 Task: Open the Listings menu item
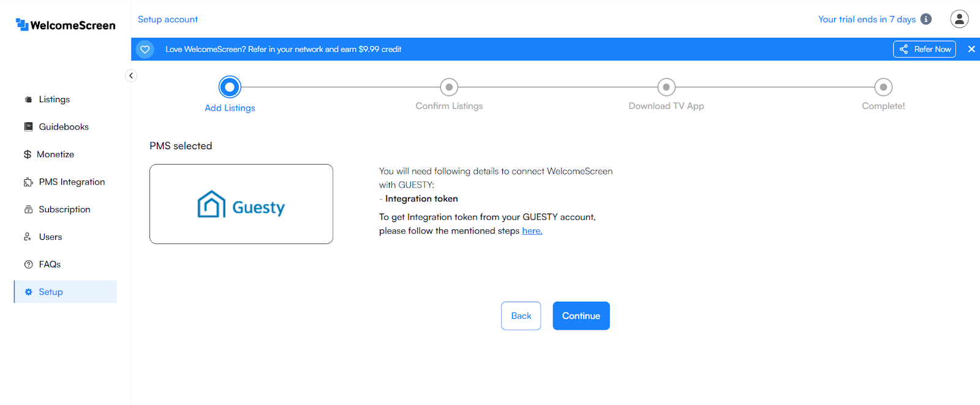[x=66, y=99]
